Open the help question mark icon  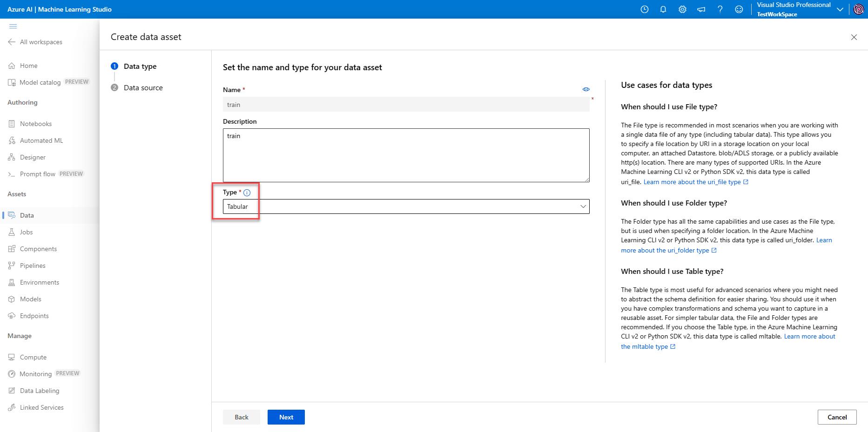pos(720,9)
